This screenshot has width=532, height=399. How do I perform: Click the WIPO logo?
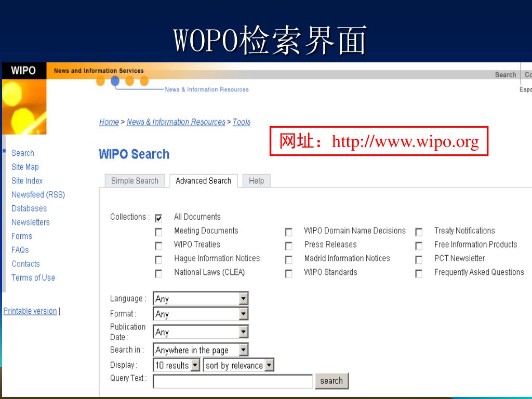point(23,71)
